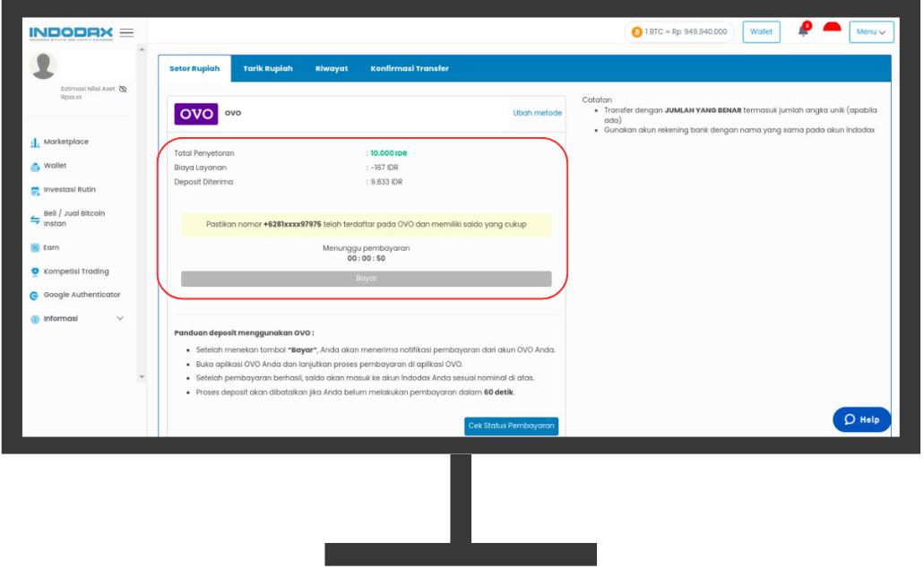Click the Catatan heading

(x=597, y=100)
